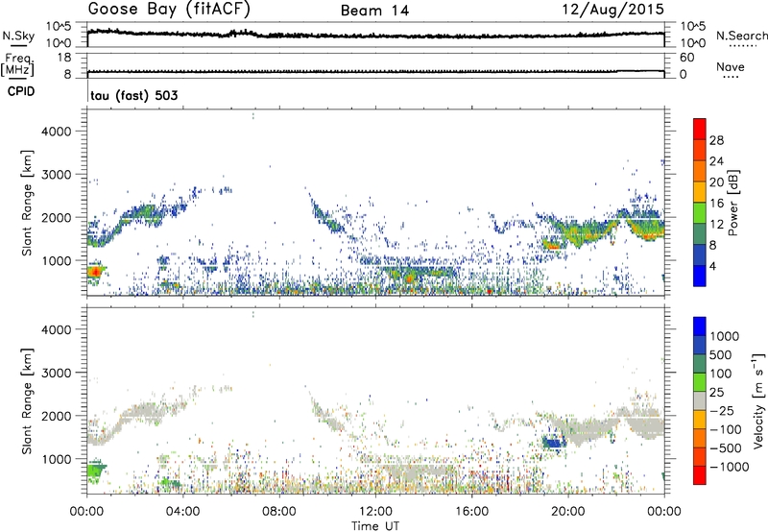Screen dimensions: 768x532
Task: Select the 'Beam 14' label
Action: pyautogui.click(x=374, y=11)
